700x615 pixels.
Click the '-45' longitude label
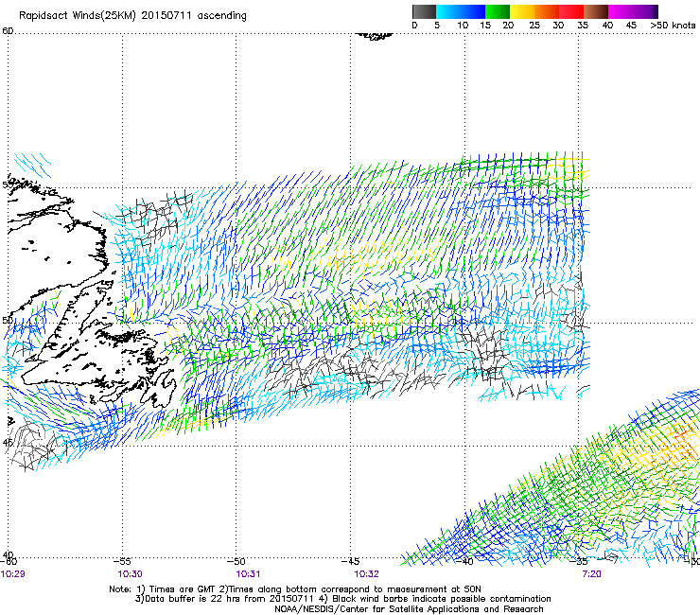coord(350,561)
